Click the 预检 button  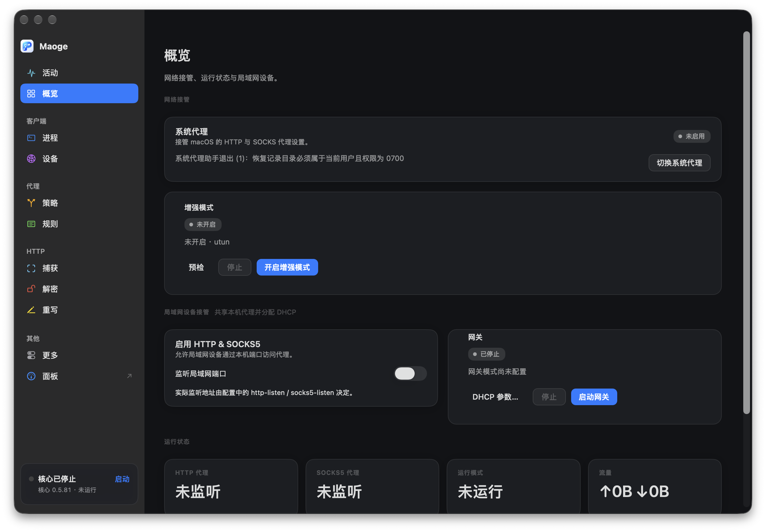pos(196,267)
